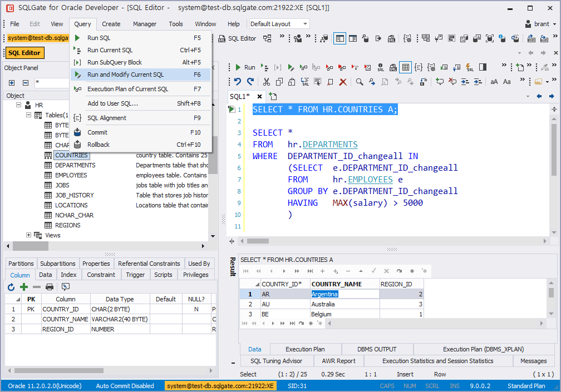This screenshot has width=561, height=392.
Task: Choose SQL Alignment from the Query menu
Action: 107,118
